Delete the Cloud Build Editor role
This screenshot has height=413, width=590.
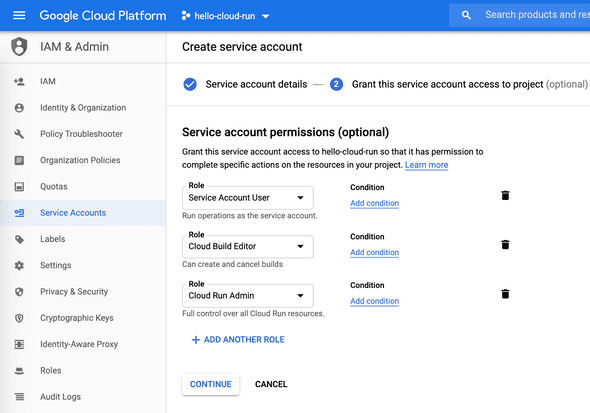[505, 244]
